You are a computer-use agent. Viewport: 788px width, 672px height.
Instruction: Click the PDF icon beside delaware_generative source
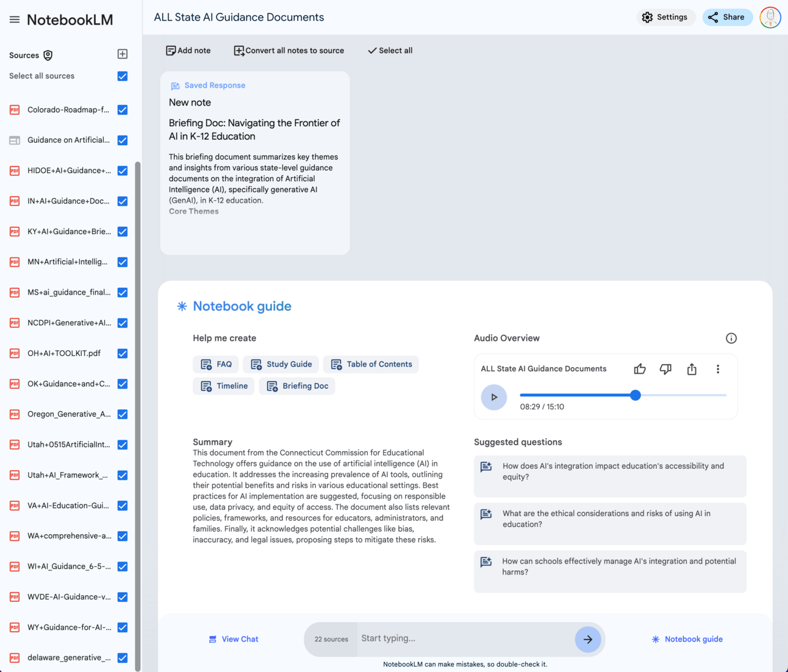click(15, 657)
